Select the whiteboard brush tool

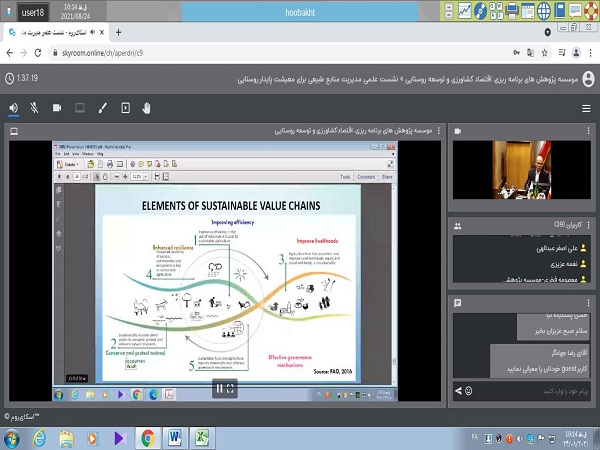coord(101,107)
